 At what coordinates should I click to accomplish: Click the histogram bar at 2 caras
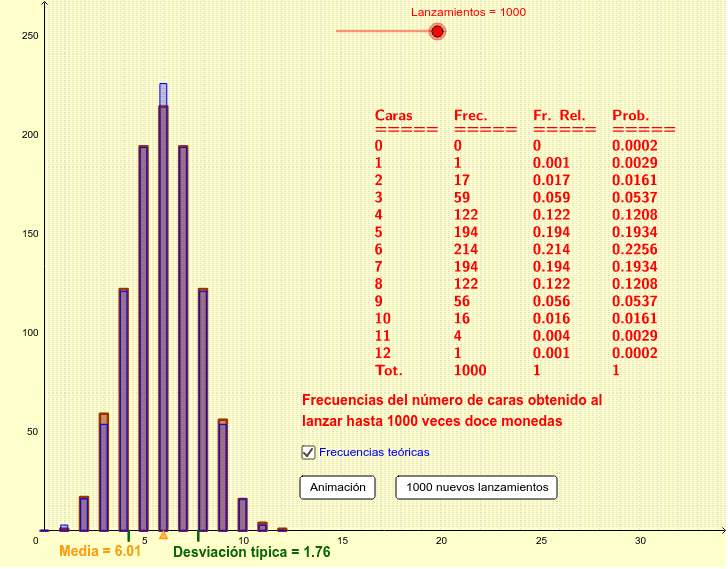[x=84, y=514]
